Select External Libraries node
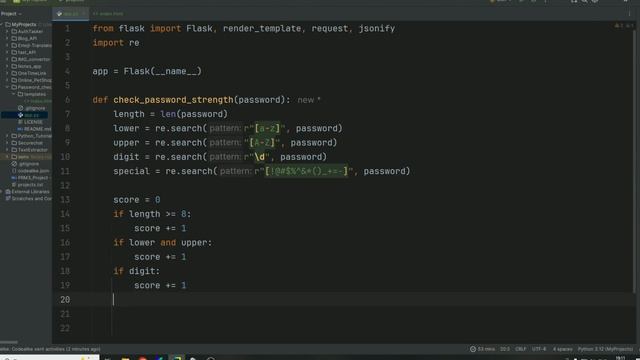This screenshot has width=640, height=360. (27, 191)
